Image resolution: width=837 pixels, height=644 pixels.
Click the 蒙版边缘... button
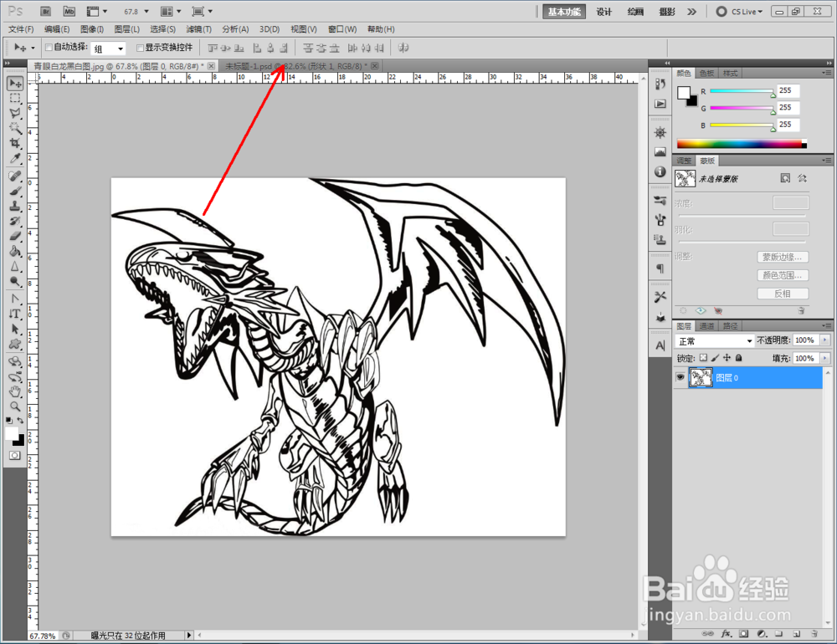click(783, 257)
